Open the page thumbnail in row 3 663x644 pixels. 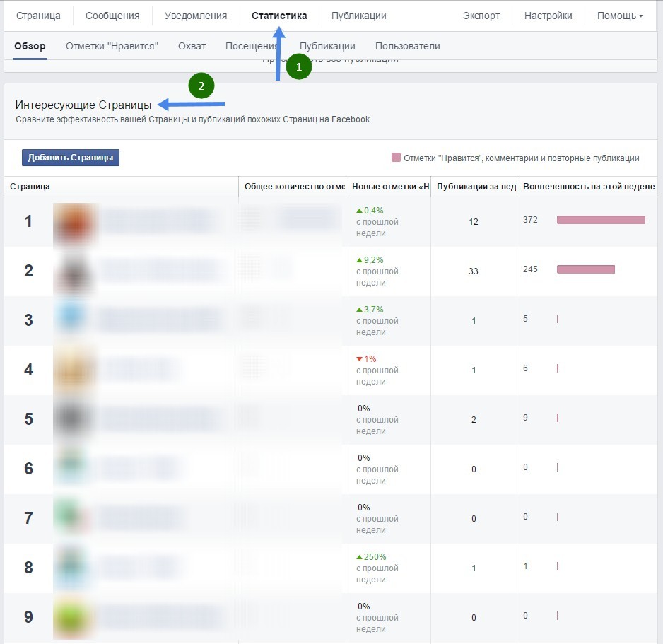(x=74, y=320)
